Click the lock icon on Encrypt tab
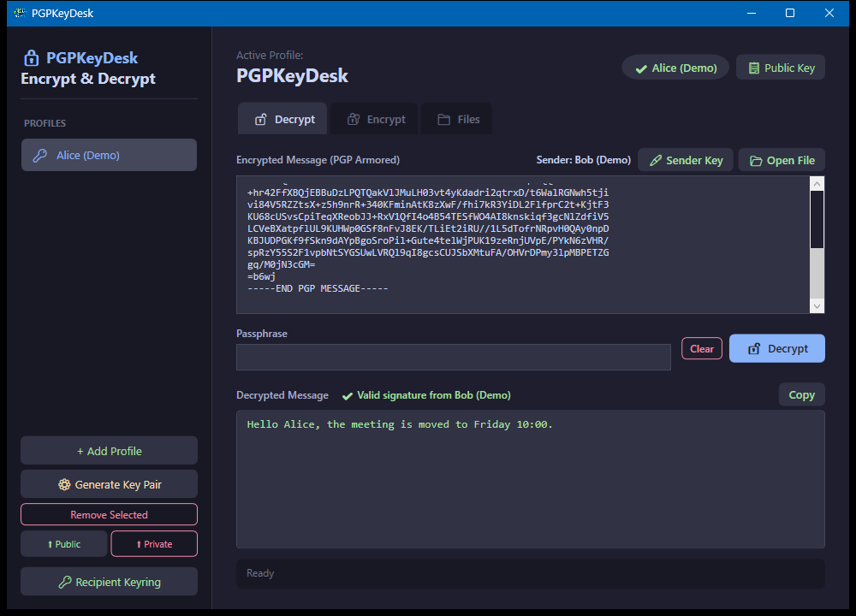Viewport: 856px width, 616px height. tap(354, 120)
